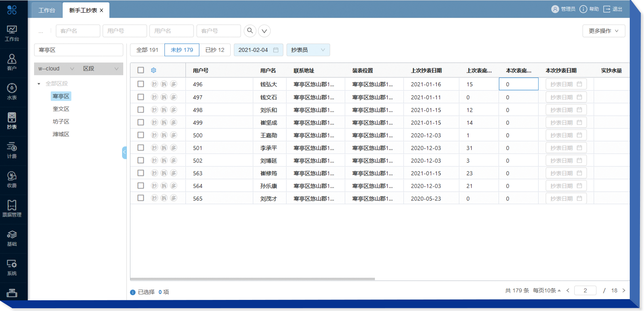The height and width of the screenshot is (311, 644).
Task: Open the 票据管理 sidebar module
Action: click(12, 210)
